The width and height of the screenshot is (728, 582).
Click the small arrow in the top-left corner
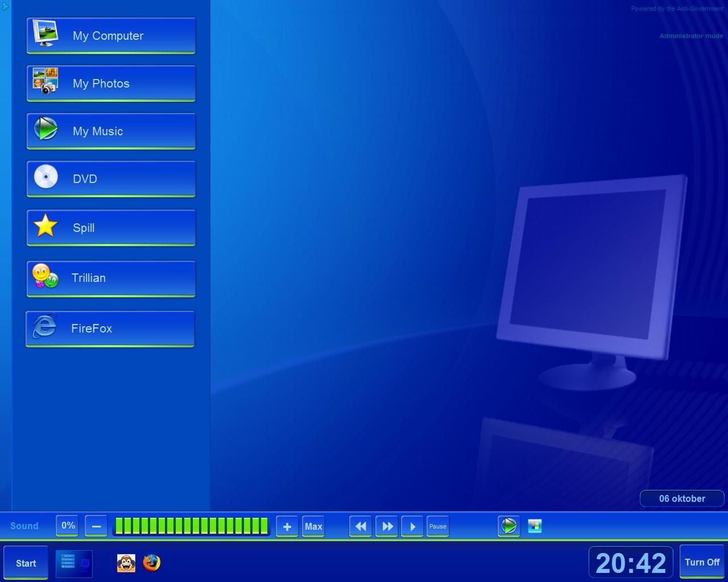click(6, 7)
